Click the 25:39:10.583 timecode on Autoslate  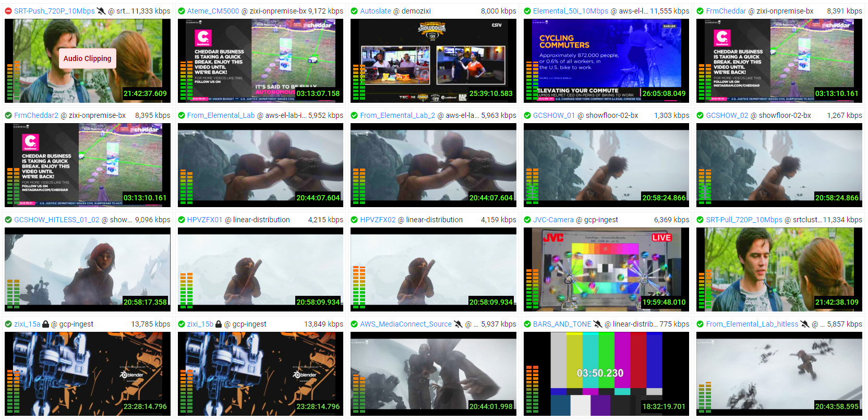pyautogui.click(x=491, y=94)
